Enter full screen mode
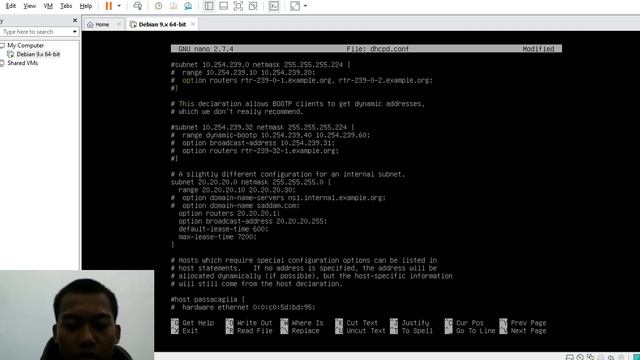 point(238,6)
